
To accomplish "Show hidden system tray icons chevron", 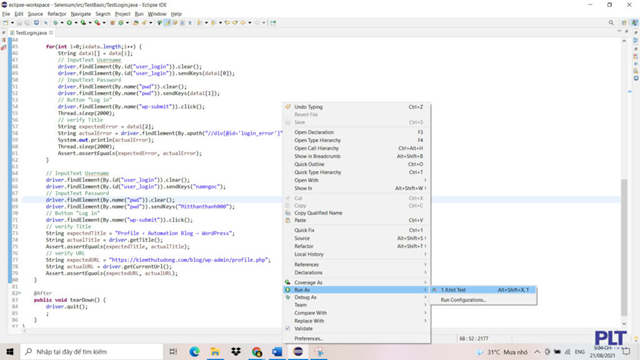I will click(537, 352).
